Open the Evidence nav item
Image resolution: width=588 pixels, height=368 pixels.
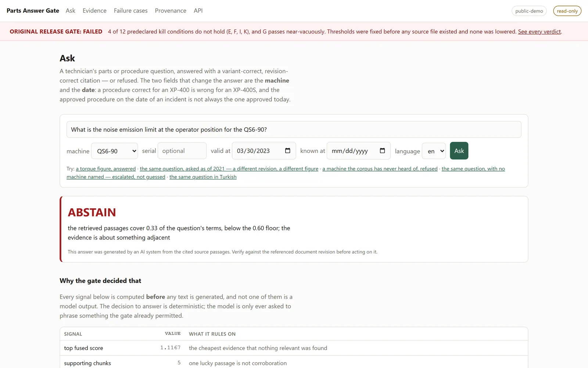click(x=94, y=11)
